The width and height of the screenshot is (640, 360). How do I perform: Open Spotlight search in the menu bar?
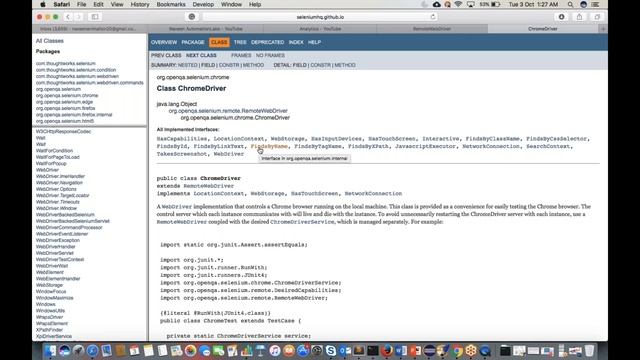point(570,4)
